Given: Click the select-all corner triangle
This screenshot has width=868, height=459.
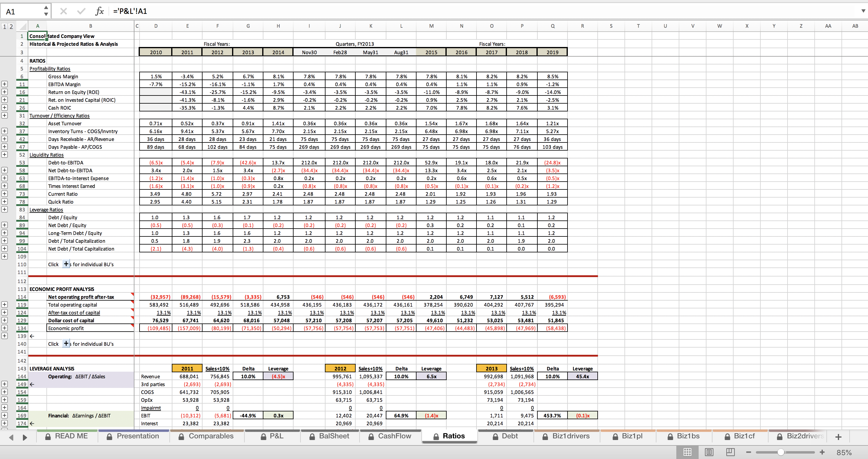Looking at the screenshot, I should point(22,26).
